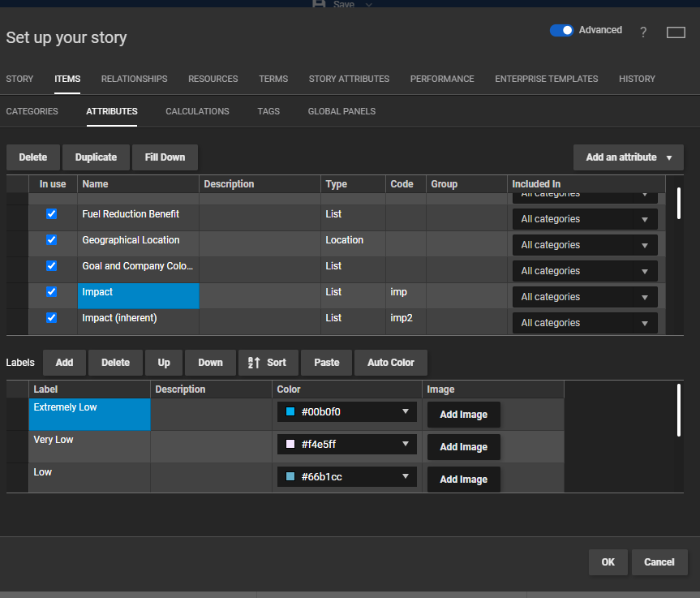
Task: Open Included In dropdown for Fuel Reduction Benefit
Action: tap(585, 219)
